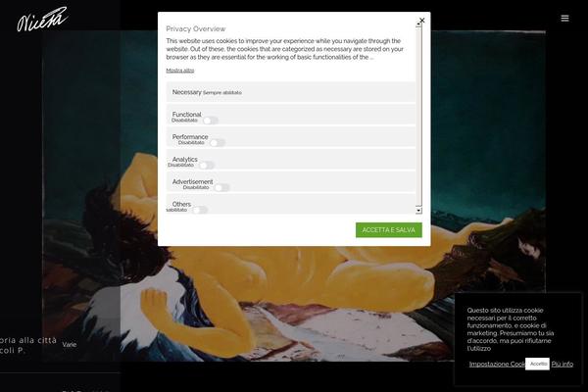Open the Impostazione Cookie link
Image resolution: width=588 pixels, height=392 pixels.
[497, 364]
